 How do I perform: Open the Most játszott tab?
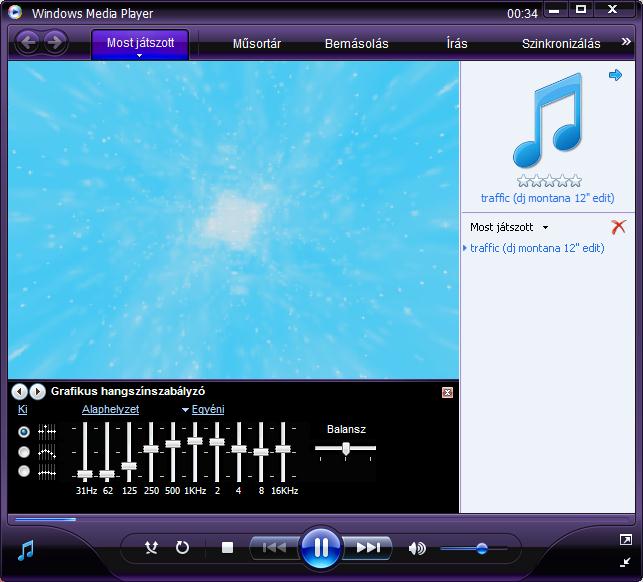[x=140, y=43]
